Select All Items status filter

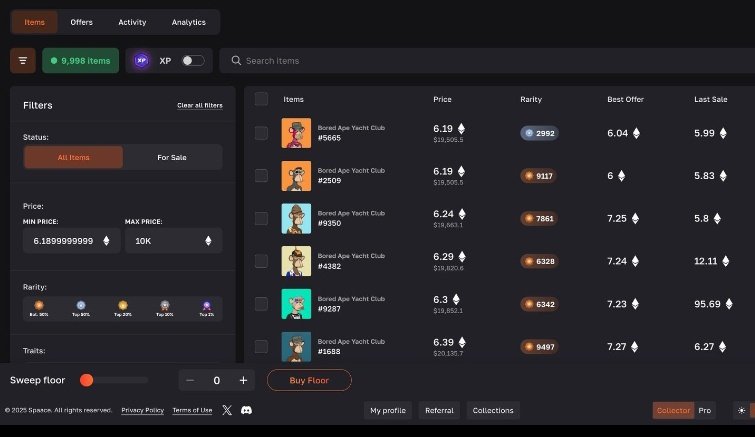[73, 157]
